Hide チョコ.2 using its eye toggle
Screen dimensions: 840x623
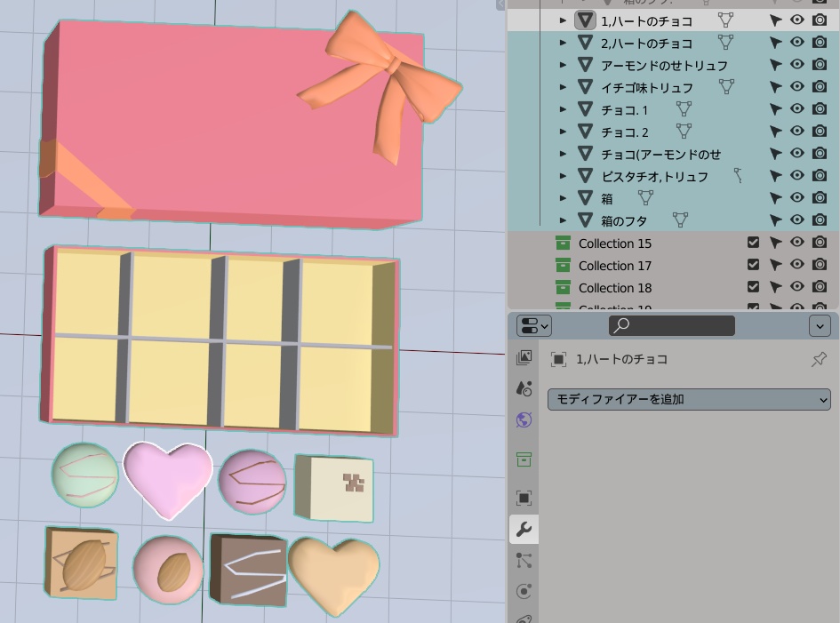pyautogui.click(x=796, y=131)
